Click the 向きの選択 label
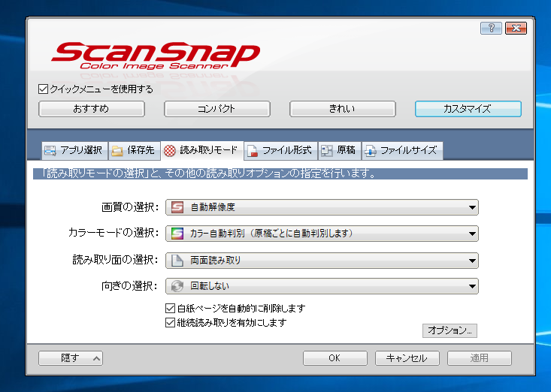Image resolution: width=551 pixels, height=392 pixels. coord(130,286)
